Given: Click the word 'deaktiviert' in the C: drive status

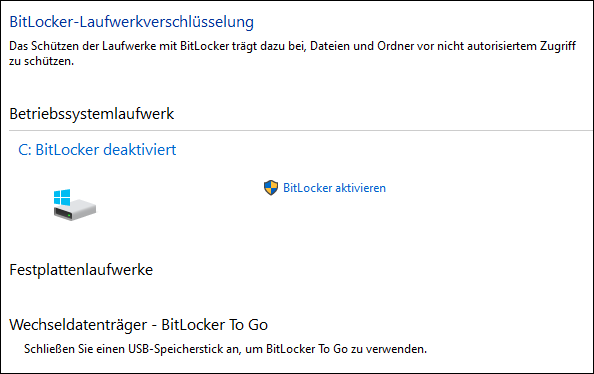Looking at the screenshot, I should [x=140, y=150].
